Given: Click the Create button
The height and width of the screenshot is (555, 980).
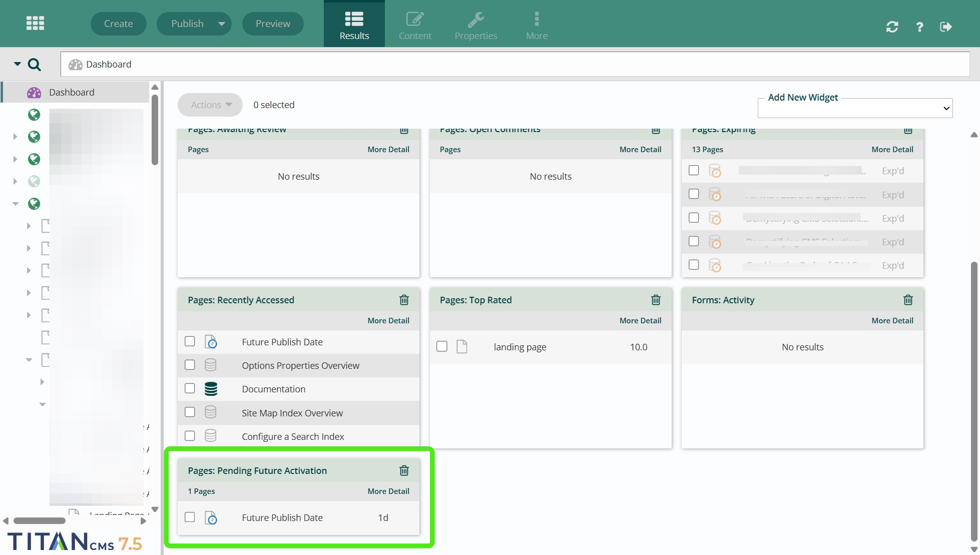Looking at the screenshot, I should [118, 24].
